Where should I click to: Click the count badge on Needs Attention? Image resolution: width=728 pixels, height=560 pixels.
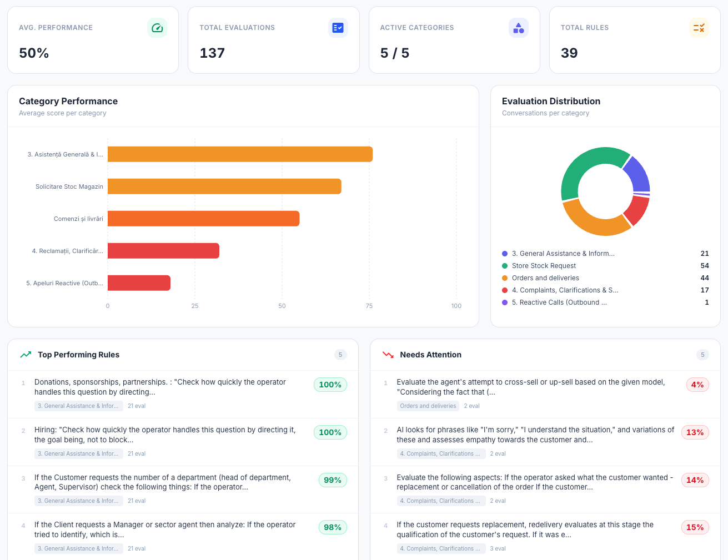tap(702, 354)
